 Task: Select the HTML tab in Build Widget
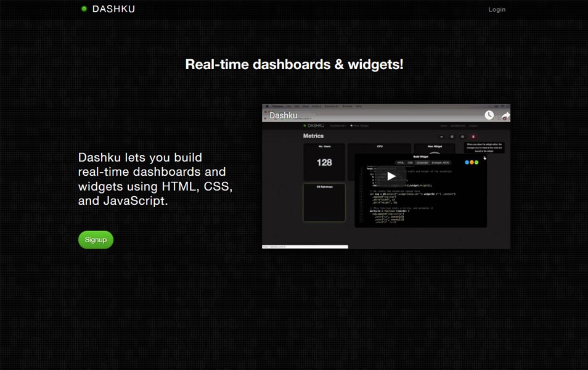tap(400, 163)
